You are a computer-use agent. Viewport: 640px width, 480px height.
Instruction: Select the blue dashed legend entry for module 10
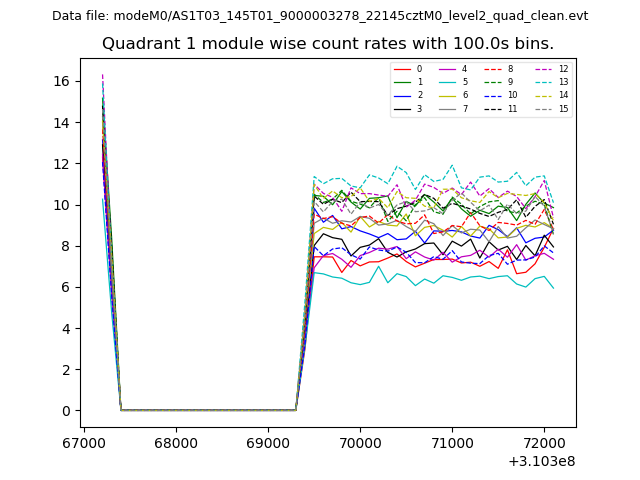coord(495,95)
